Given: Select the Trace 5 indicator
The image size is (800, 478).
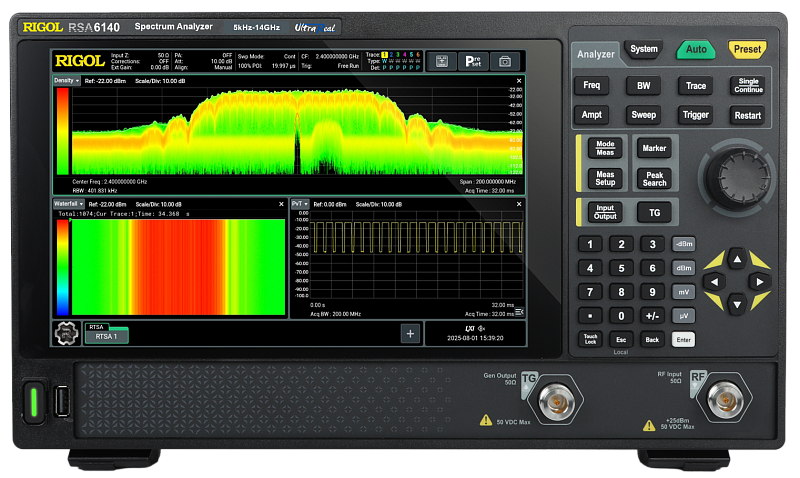Looking at the screenshot, I should (x=411, y=55).
